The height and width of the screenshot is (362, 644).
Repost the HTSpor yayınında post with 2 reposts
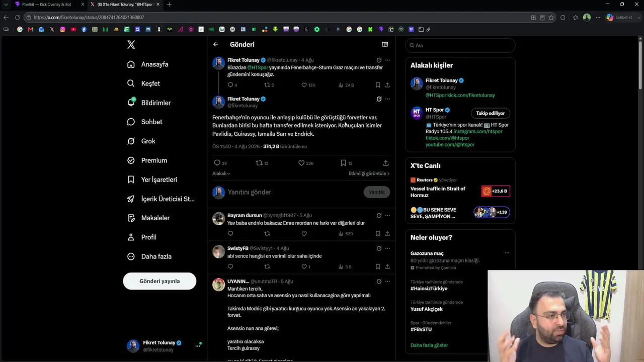[x=267, y=85]
